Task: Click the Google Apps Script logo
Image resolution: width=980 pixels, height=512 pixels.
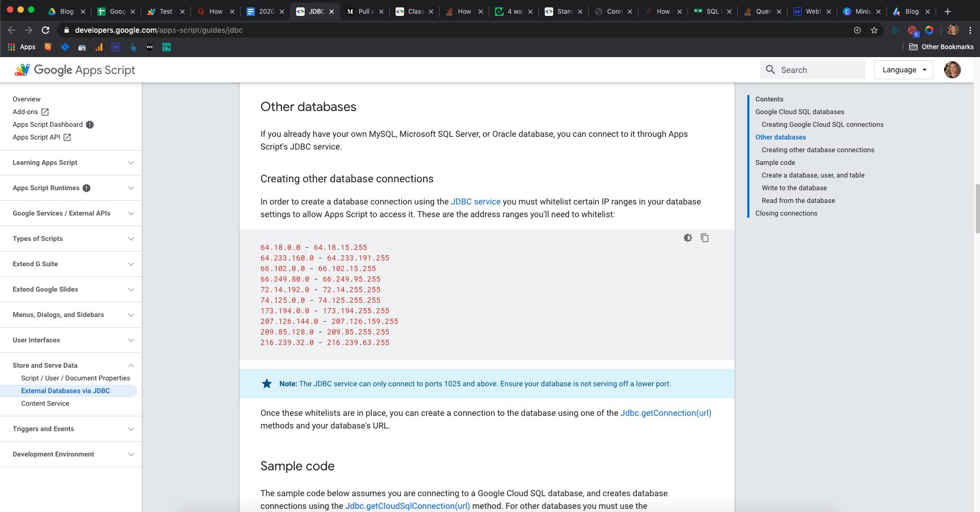Action: pos(75,70)
